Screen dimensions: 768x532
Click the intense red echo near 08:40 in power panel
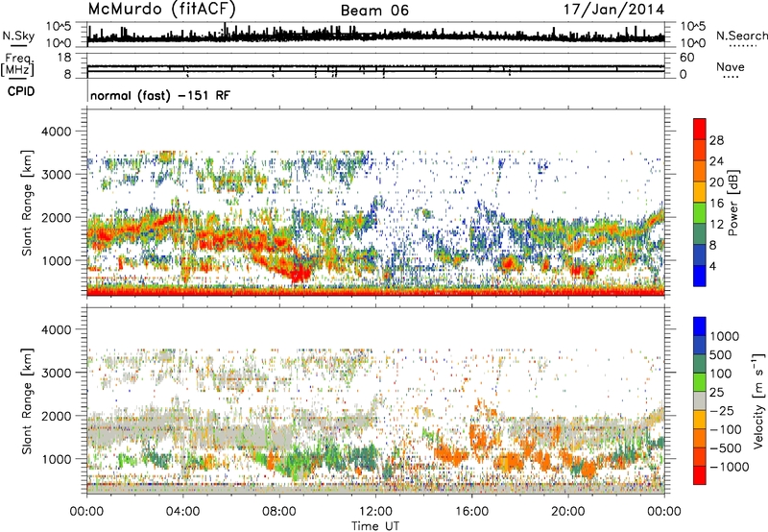pyautogui.click(x=300, y=274)
